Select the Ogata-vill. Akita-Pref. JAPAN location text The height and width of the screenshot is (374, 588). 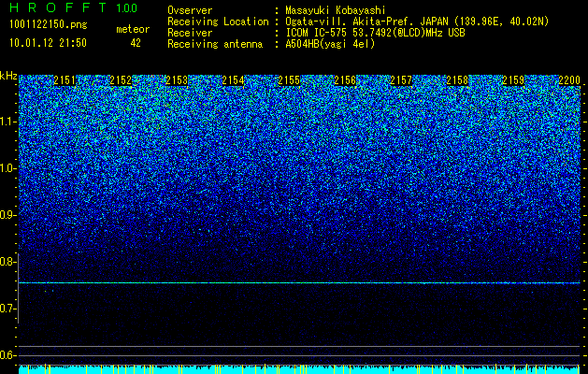click(x=417, y=22)
